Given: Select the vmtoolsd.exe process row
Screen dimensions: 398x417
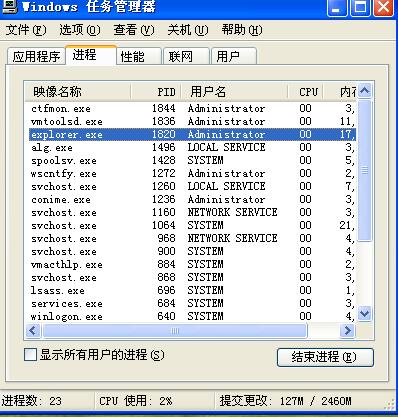Looking at the screenshot, I should click(192, 121).
